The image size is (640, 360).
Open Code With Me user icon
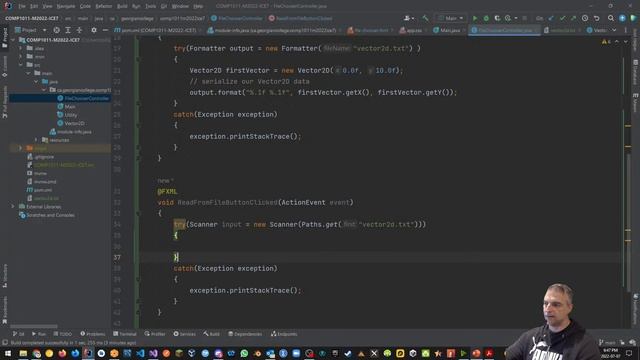click(x=408, y=18)
